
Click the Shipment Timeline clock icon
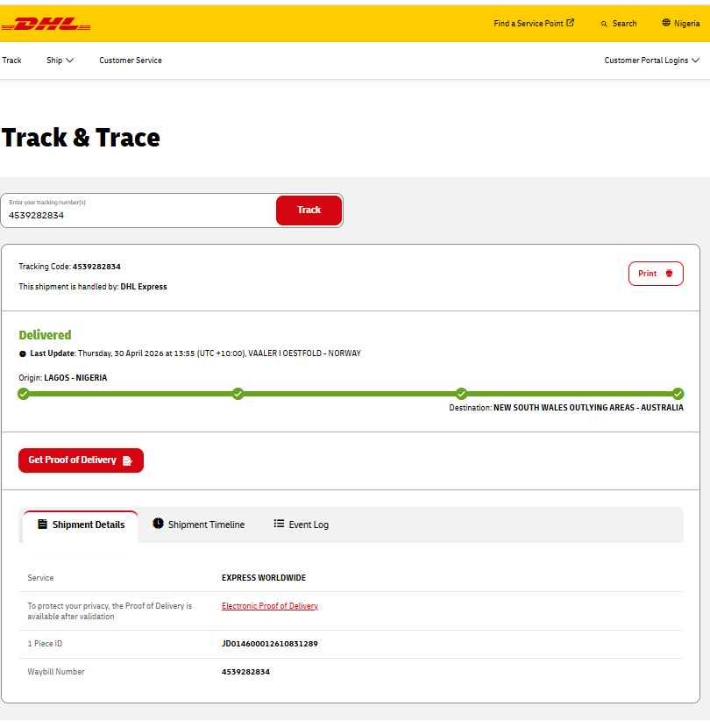pyautogui.click(x=159, y=524)
